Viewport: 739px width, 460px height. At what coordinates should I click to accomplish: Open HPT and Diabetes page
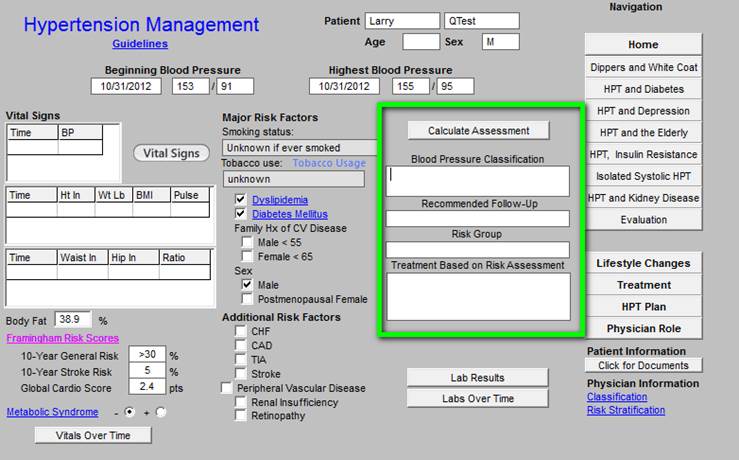[643, 89]
